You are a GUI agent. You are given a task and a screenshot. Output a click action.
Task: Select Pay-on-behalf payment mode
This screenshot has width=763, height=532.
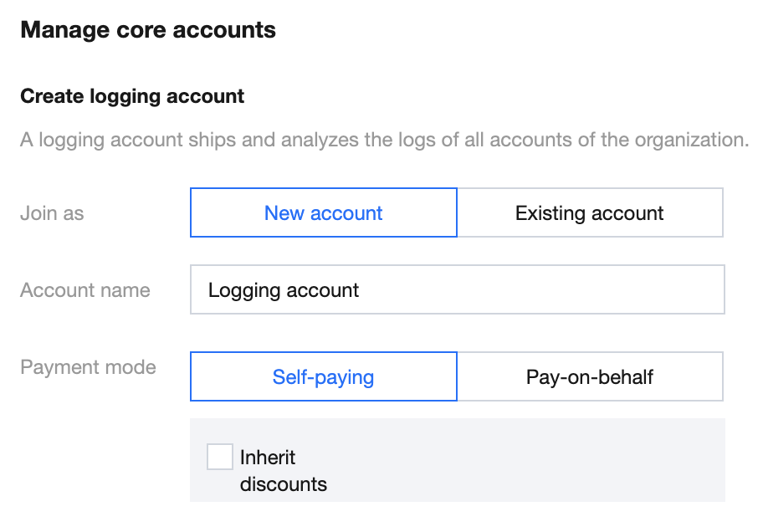click(590, 376)
